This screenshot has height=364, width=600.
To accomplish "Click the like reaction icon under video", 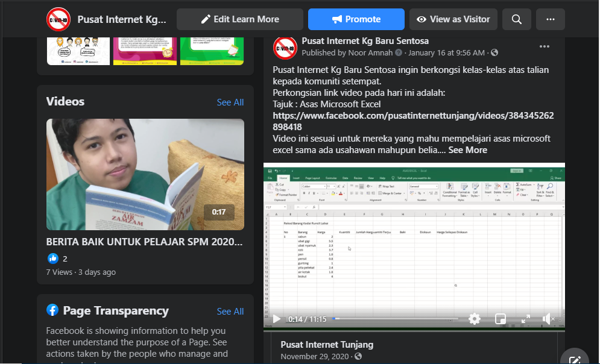I will pyautogui.click(x=53, y=259).
